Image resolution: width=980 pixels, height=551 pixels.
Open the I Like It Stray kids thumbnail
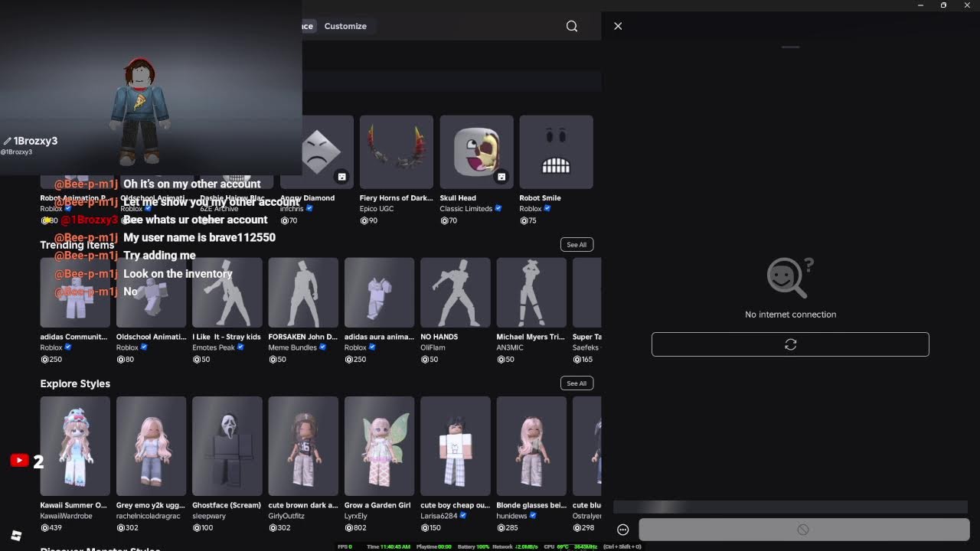click(x=227, y=292)
